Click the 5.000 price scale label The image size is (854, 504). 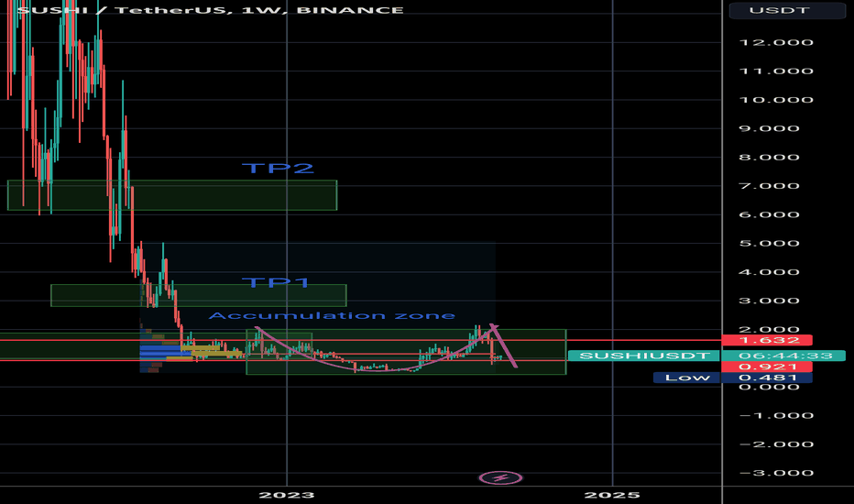coord(769,243)
